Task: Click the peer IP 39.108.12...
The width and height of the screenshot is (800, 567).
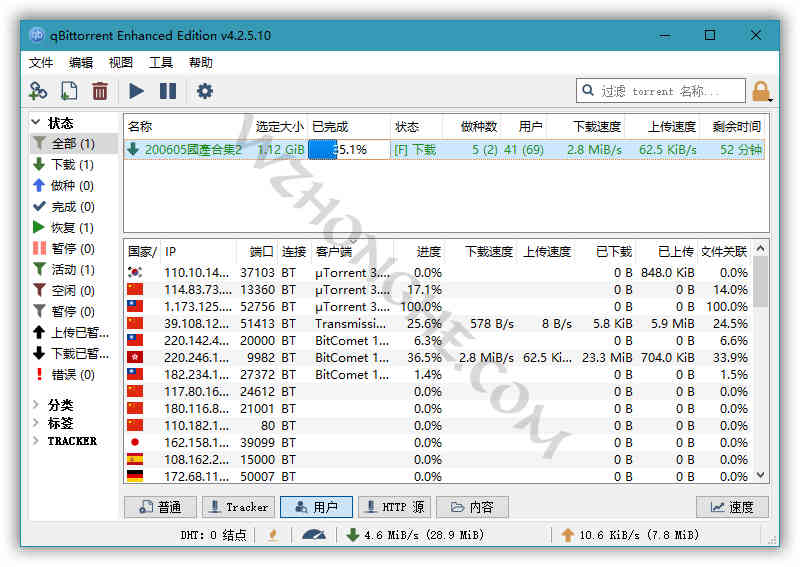Action: [x=197, y=324]
